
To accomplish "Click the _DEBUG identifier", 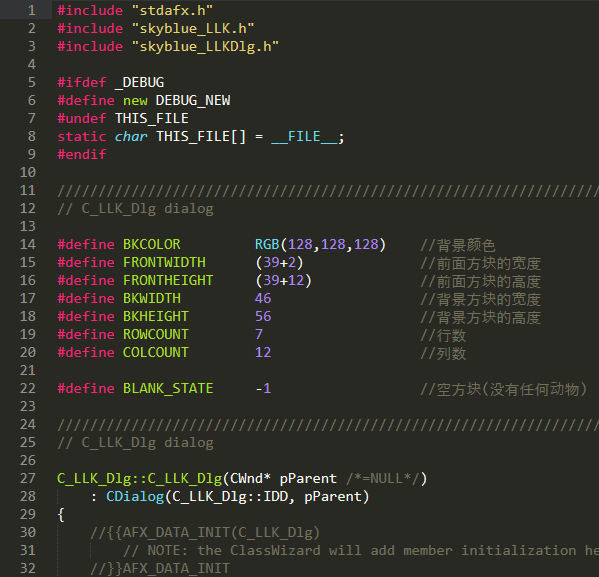I will click(x=139, y=82).
